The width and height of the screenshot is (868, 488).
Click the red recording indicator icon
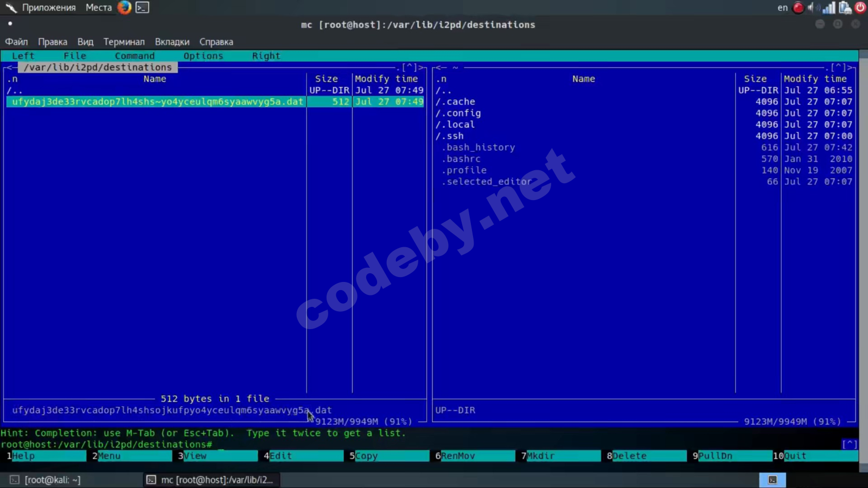[x=798, y=8]
